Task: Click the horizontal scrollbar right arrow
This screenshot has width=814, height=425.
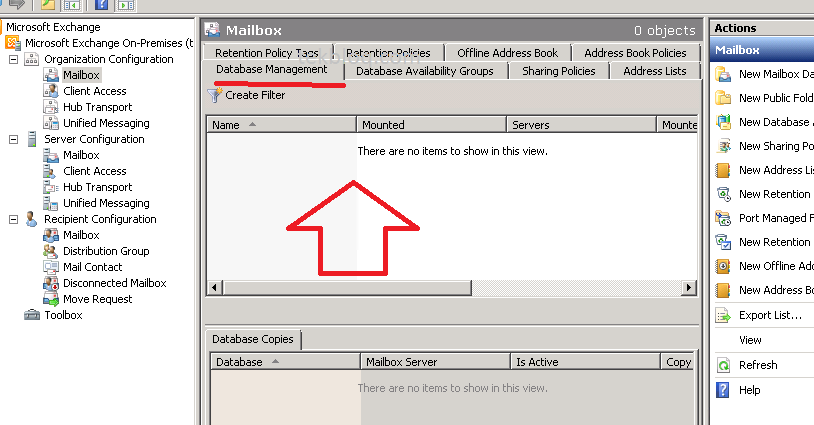Action: (x=689, y=287)
